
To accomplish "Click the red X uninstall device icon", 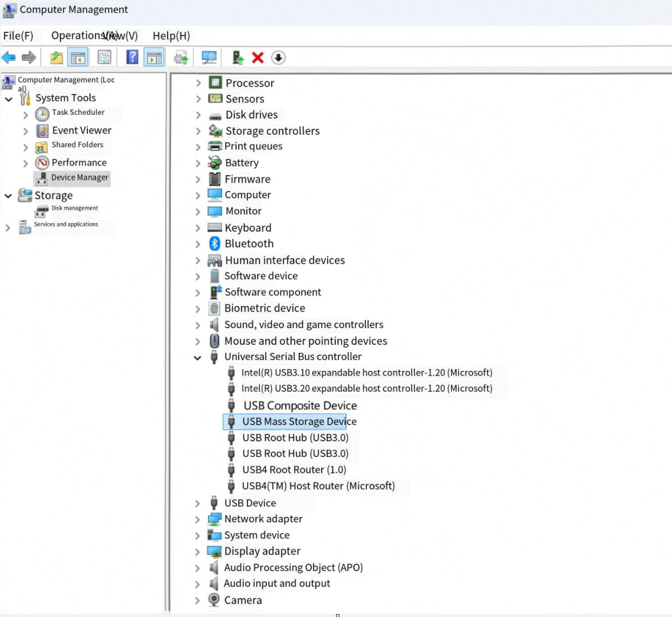I will 258,57.
